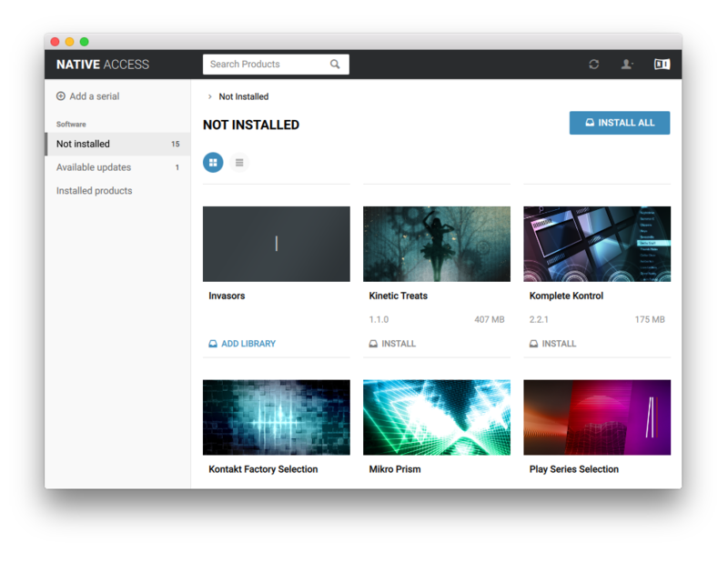Click the magnifier search icon
Viewport: 728px width, 562px height.
click(x=335, y=64)
